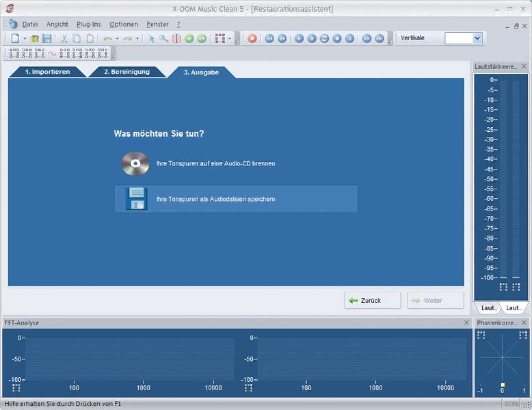Open file with the folder icon
This screenshot has width=532, height=410.
[x=34, y=39]
